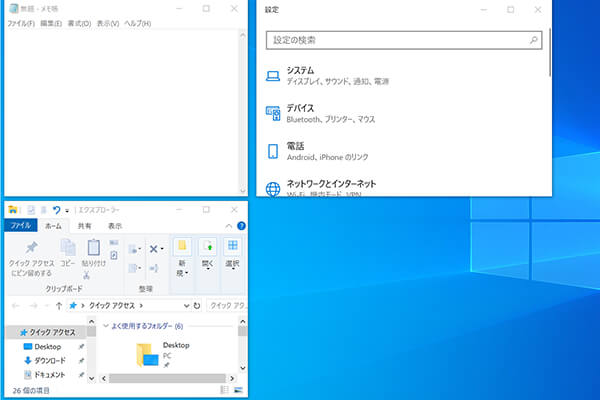Go up one folder with up arrow
The width and height of the screenshot is (600, 400).
pyautogui.click(x=59, y=304)
